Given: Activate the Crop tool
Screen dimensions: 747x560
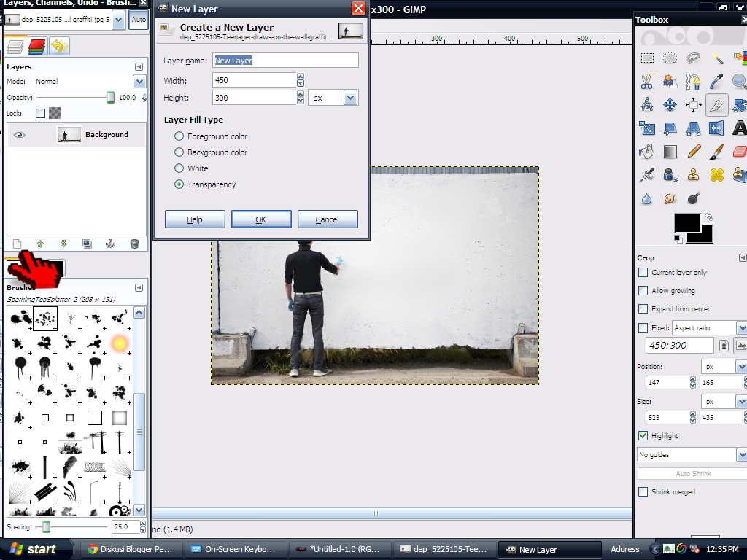Looking at the screenshot, I should tap(717, 105).
